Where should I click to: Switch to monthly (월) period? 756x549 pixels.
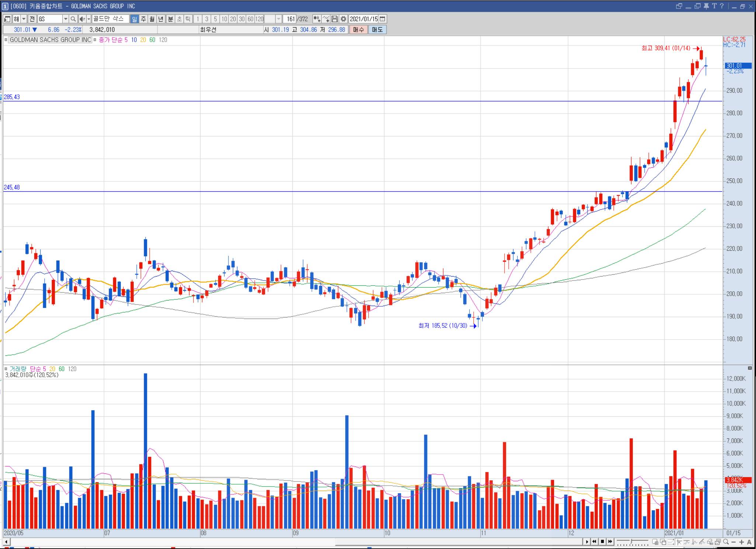pyautogui.click(x=152, y=19)
